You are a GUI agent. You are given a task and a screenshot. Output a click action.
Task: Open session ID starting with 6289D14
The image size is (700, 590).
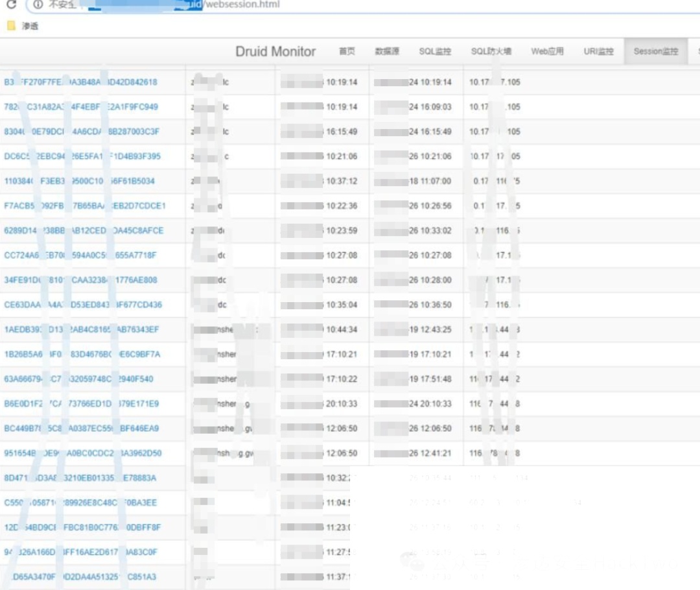[84, 230]
